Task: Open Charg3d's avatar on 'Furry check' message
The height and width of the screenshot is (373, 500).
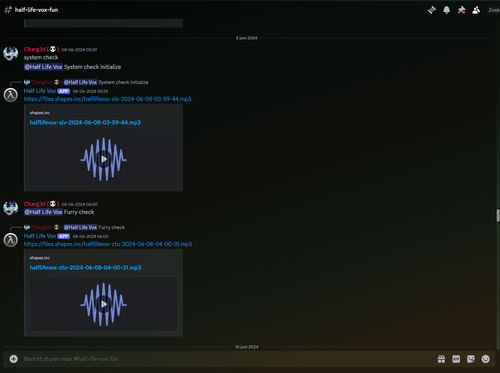Action: [x=11, y=208]
